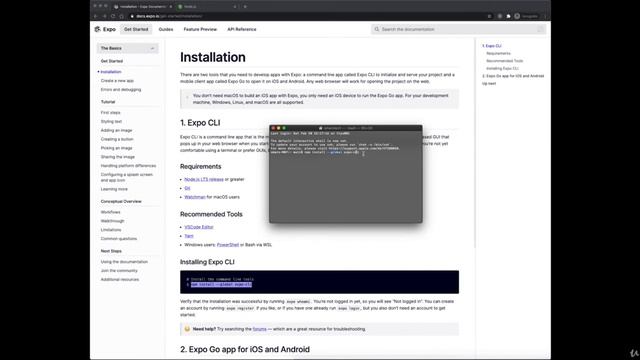Open a new tab with the plus button
640x360 pixels.
point(245,7)
